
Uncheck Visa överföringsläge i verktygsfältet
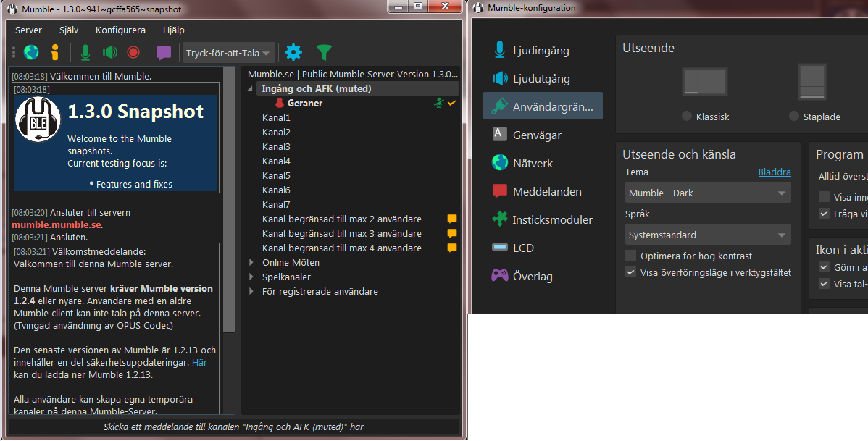click(x=630, y=272)
